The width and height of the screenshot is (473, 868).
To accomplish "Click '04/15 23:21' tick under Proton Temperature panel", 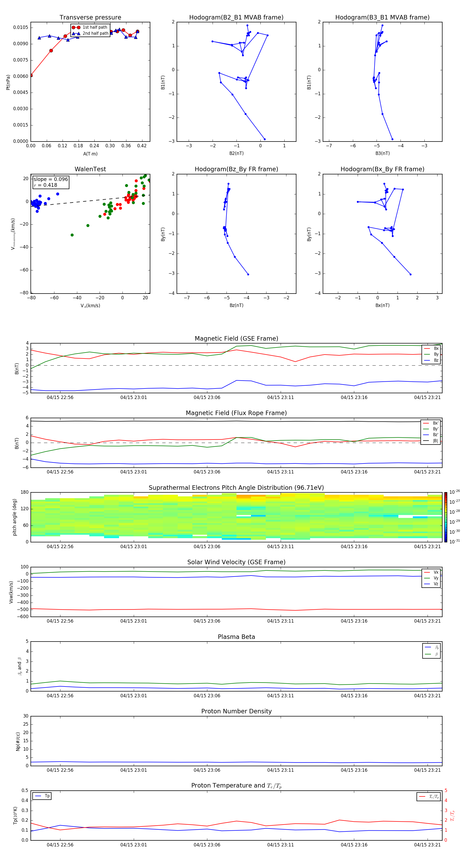I will coord(427,845).
